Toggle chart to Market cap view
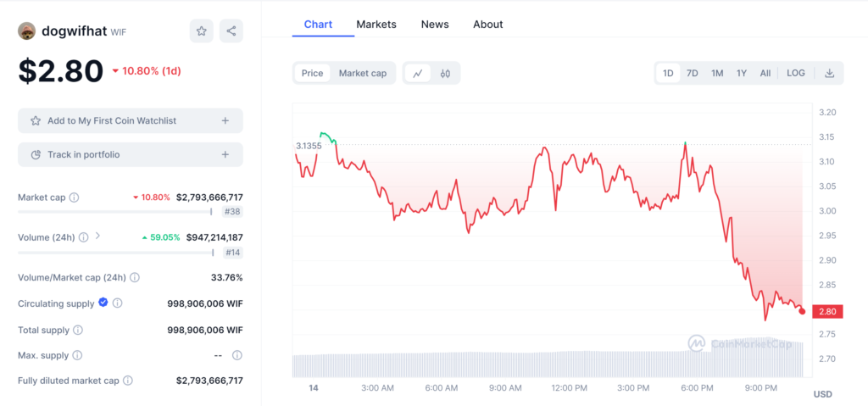Image resolution: width=868 pixels, height=406 pixels. [362, 74]
